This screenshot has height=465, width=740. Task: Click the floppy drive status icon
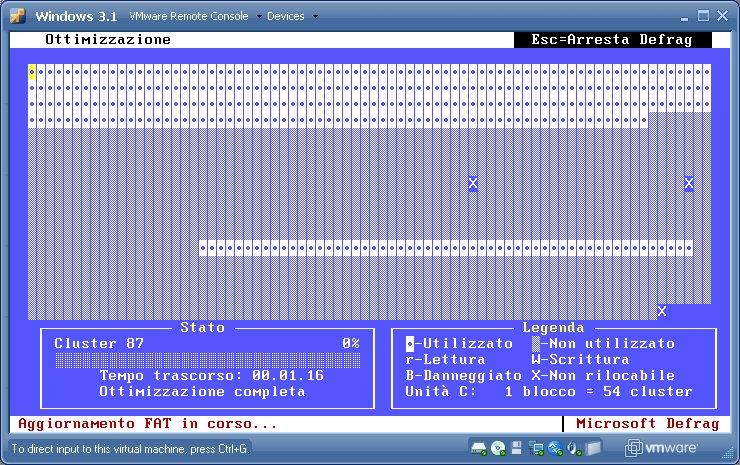click(x=515, y=448)
